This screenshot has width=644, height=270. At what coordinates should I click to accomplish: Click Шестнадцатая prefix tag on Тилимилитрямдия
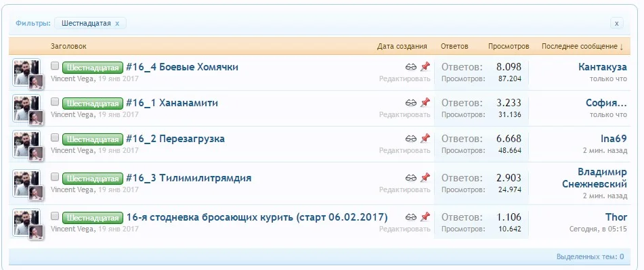[93, 179]
